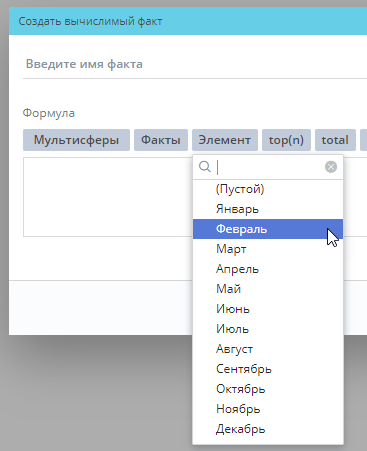
Task: Click the magnifier search icon in dropdown
Action: click(205, 166)
